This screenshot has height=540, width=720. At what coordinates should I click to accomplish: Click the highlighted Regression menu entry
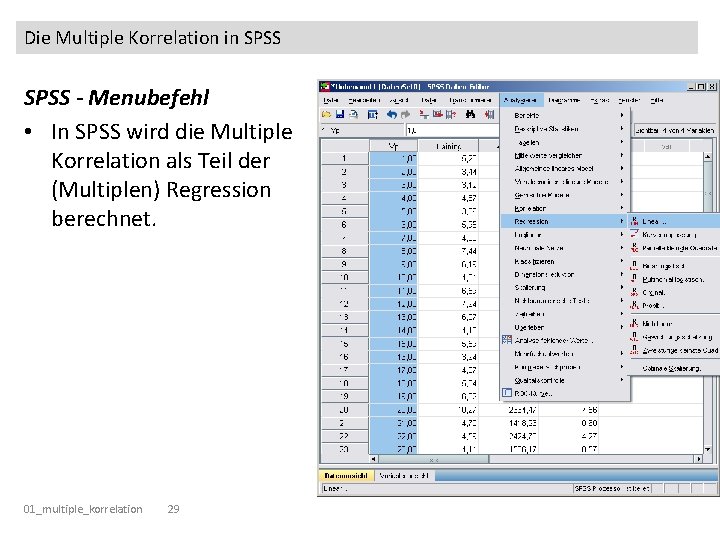pyautogui.click(x=565, y=221)
